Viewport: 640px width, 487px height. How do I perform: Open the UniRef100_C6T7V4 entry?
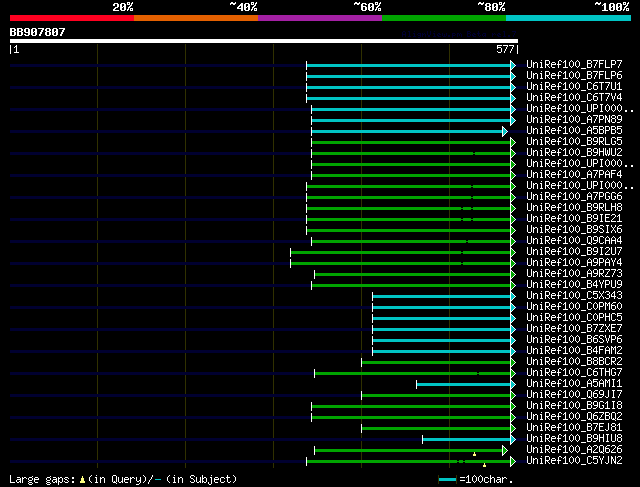(574, 98)
